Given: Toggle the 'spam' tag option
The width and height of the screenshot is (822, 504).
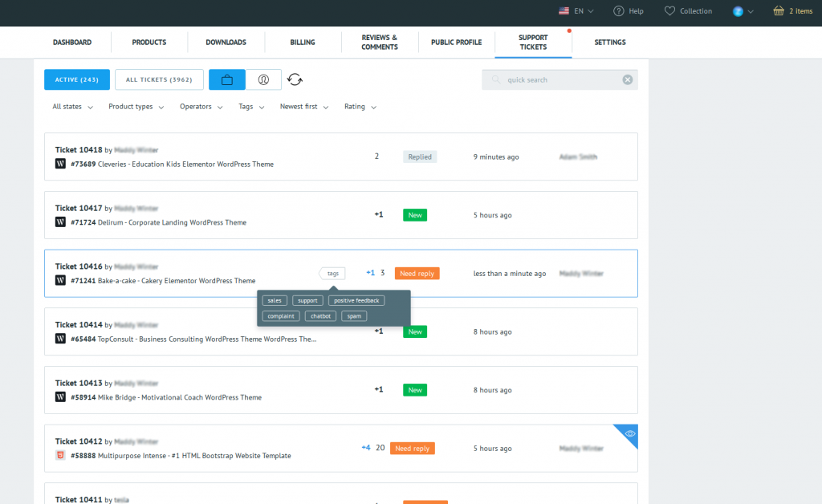Looking at the screenshot, I should click(354, 316).
